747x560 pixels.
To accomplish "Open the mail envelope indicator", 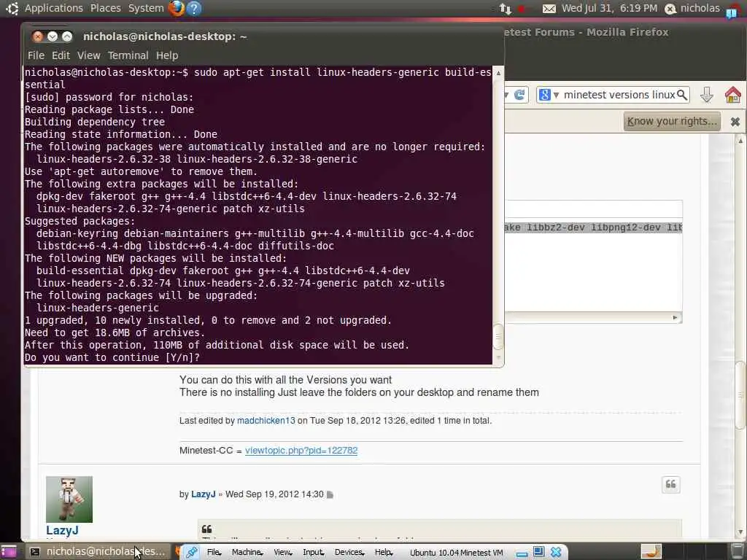I will click(549, 9).
